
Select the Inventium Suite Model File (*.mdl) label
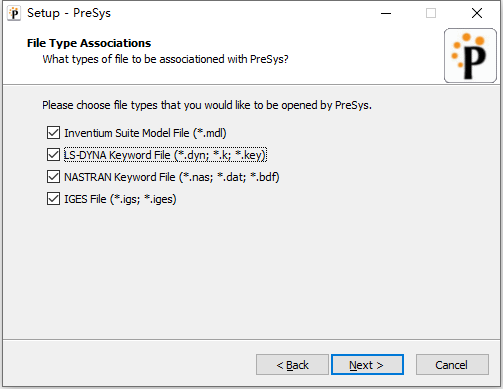point(145,133)
